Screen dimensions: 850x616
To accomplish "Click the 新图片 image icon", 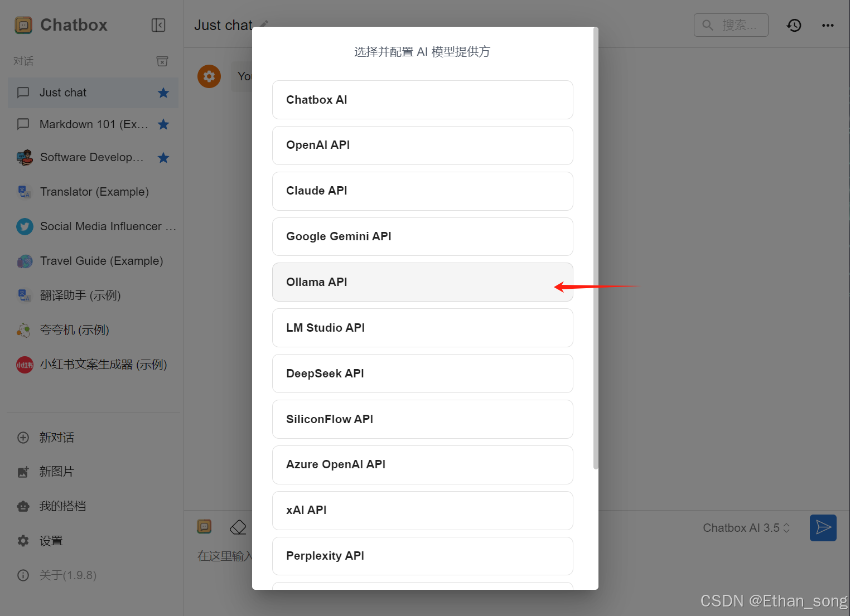I will point(23,472).
